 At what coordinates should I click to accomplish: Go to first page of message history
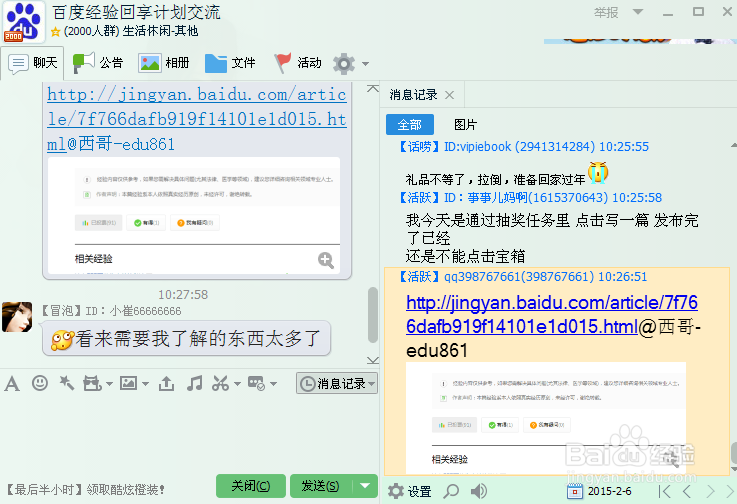point(665,492)
